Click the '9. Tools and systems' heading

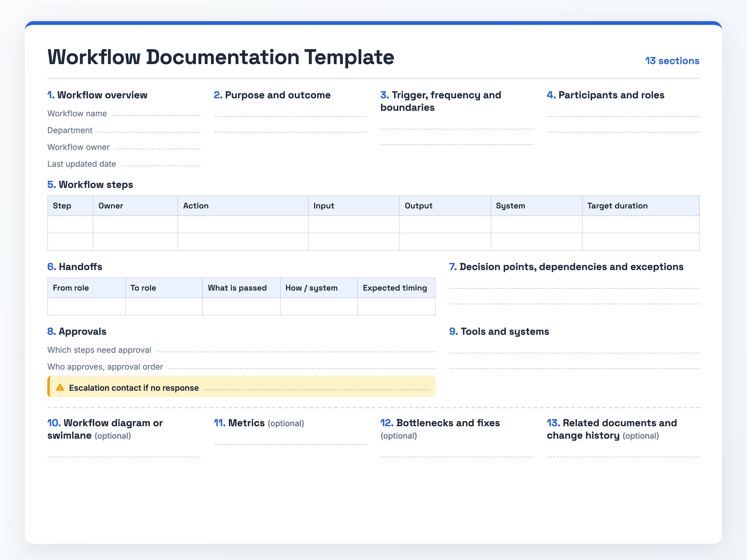tap(499, 332)
